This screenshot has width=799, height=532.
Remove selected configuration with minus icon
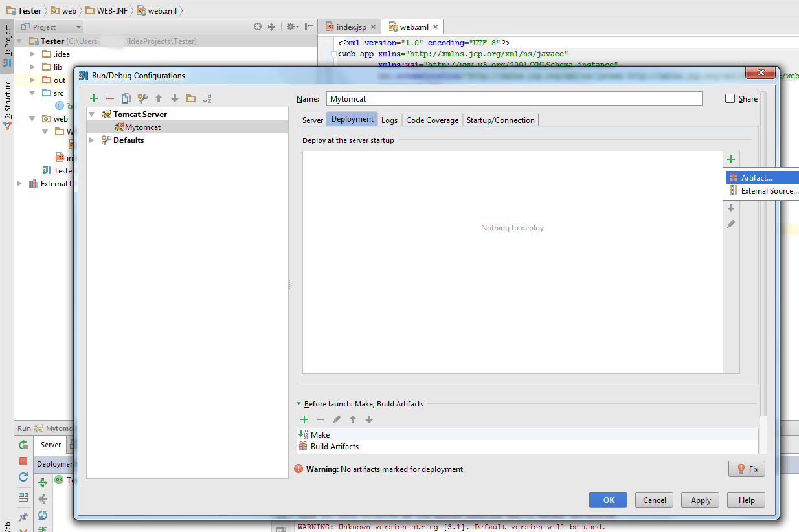[110, 98]
